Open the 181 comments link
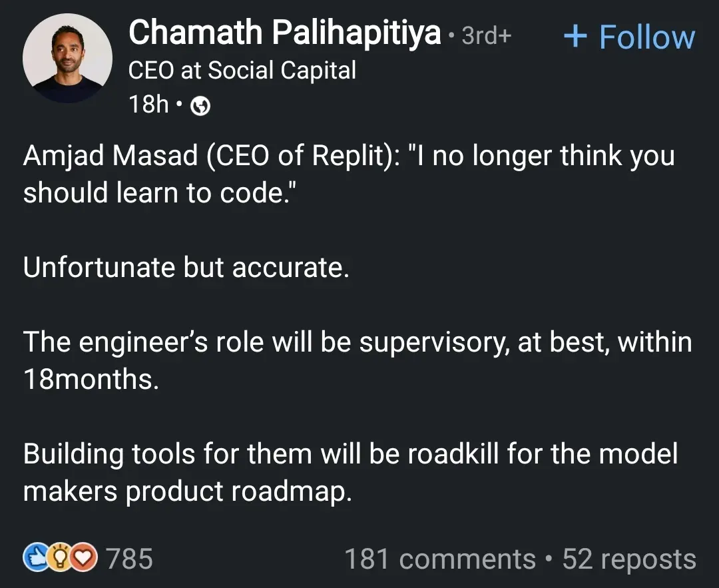Image resolution: width=719 pixels, height=588 pixels. (439, 559)
